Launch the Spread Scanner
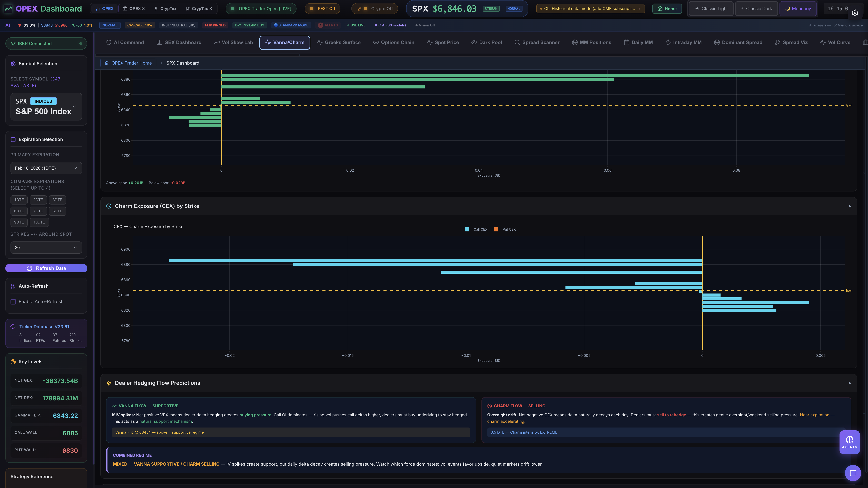Screen dimensions: 868x488 pos(537,42)
